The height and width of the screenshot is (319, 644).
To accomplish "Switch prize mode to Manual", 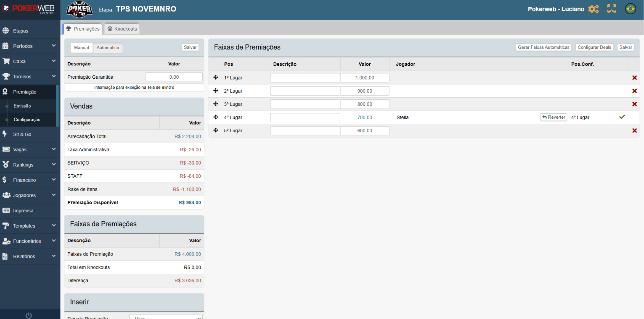I will pos(81,48).
